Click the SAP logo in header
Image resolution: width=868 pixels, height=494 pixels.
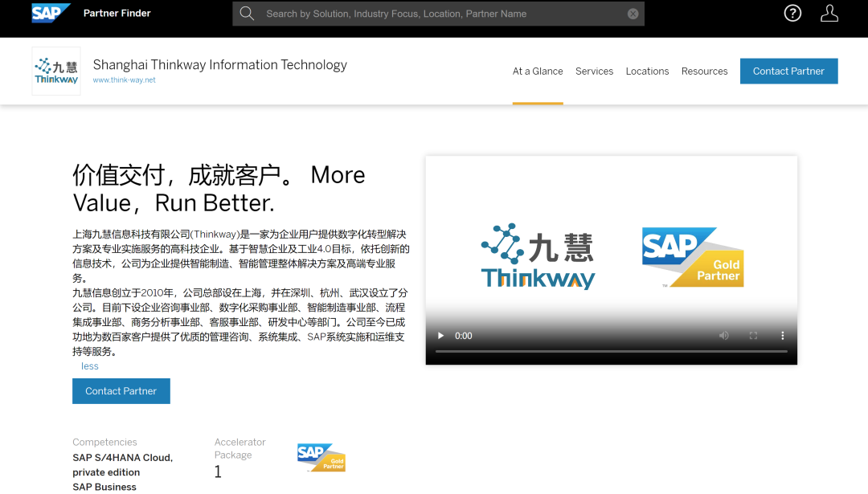[x=51, y=13]
